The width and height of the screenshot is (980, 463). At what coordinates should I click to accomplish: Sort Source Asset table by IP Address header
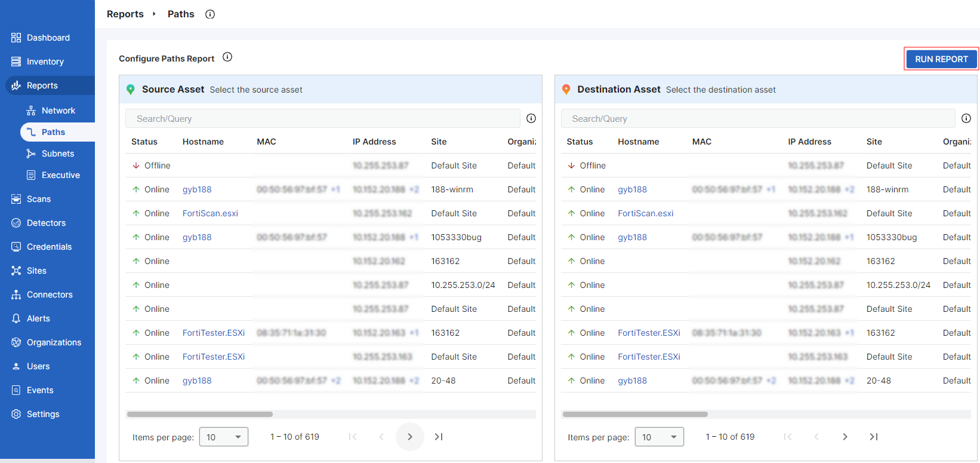point(374,142)
